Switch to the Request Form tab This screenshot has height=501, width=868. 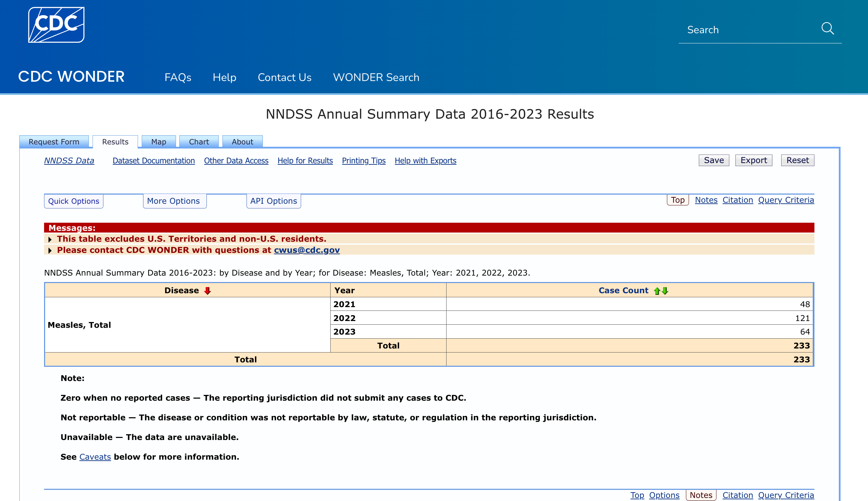coord(54,142)
